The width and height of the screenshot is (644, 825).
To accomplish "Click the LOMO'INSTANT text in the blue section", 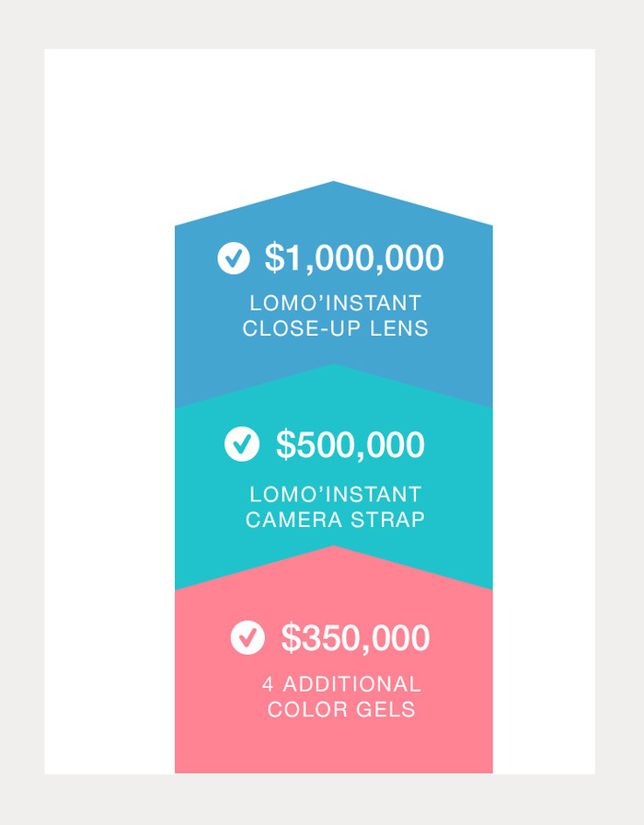I will click(336, 304).
